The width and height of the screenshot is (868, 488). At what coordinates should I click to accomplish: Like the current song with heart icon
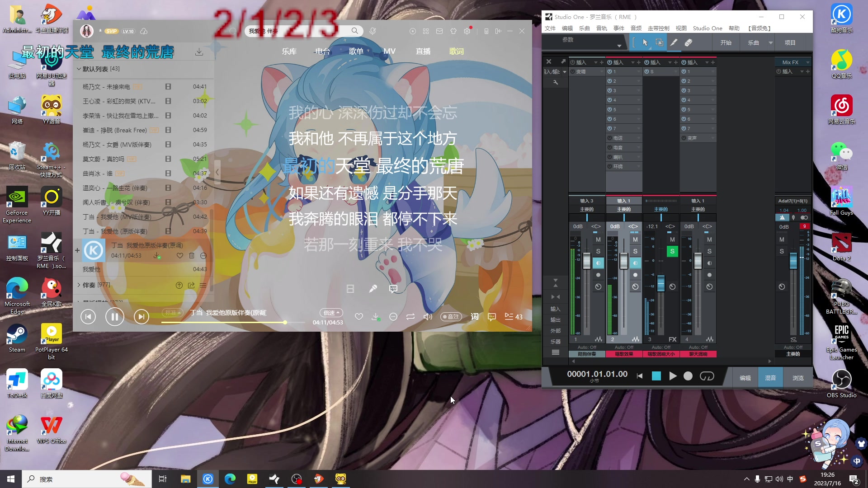click(359, 317)
